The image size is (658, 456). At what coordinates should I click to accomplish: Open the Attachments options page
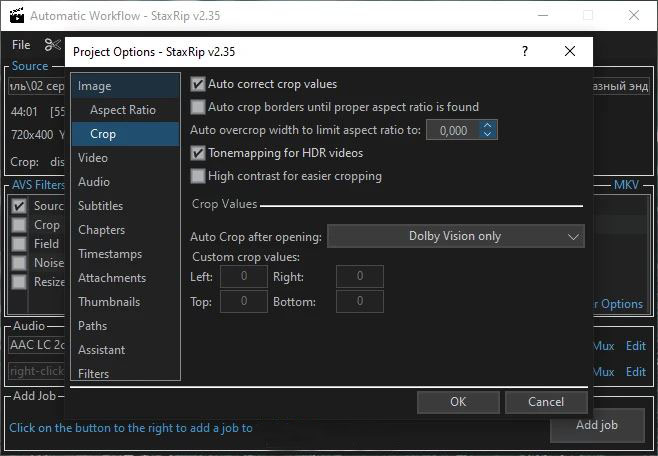[125, 278]
